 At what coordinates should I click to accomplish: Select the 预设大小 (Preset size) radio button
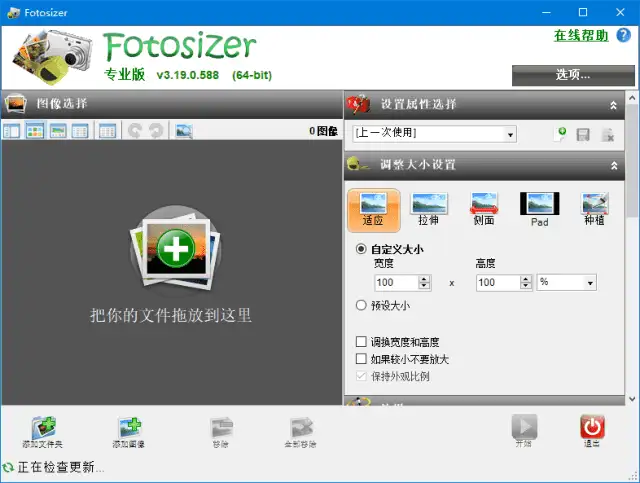click(361, 306)
